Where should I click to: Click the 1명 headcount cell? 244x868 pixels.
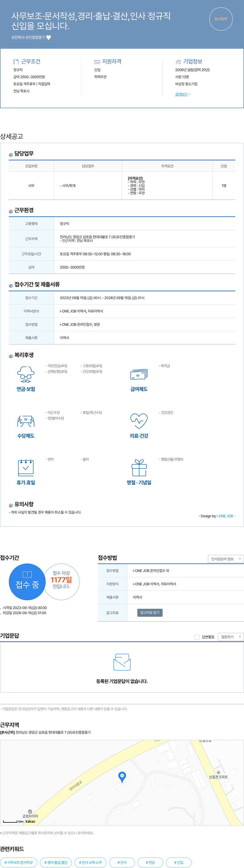tap(224, 186)
